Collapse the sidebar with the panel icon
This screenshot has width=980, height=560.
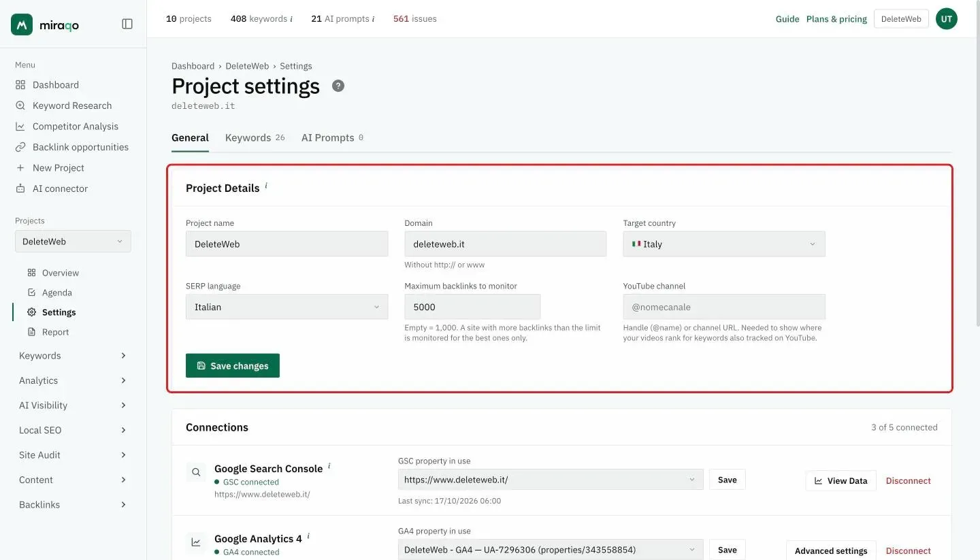[127, 24]
